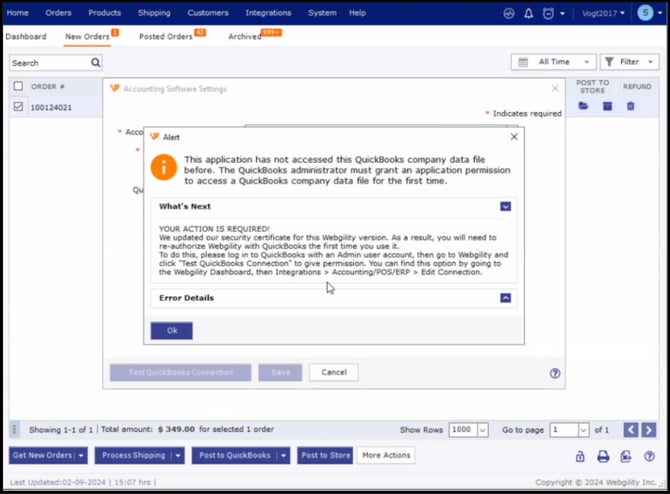Collapse the What's Next section
Viewport: 670px width, 494px height.
click(506, 206)
